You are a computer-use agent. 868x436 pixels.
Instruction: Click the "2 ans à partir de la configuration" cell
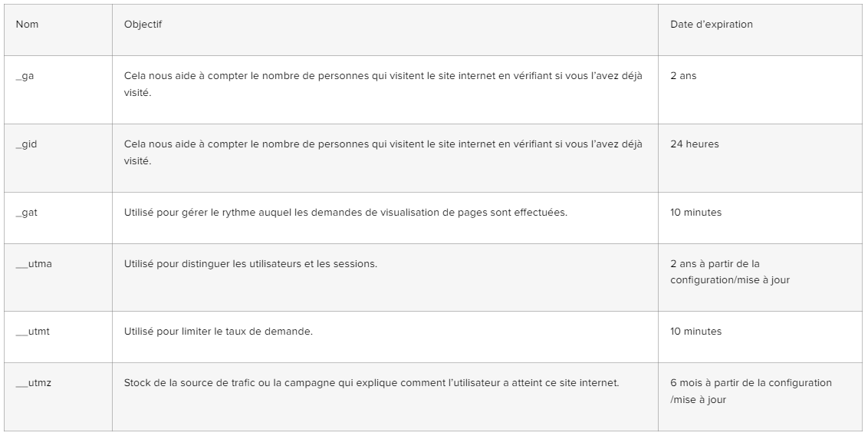[x=729, y=272]
